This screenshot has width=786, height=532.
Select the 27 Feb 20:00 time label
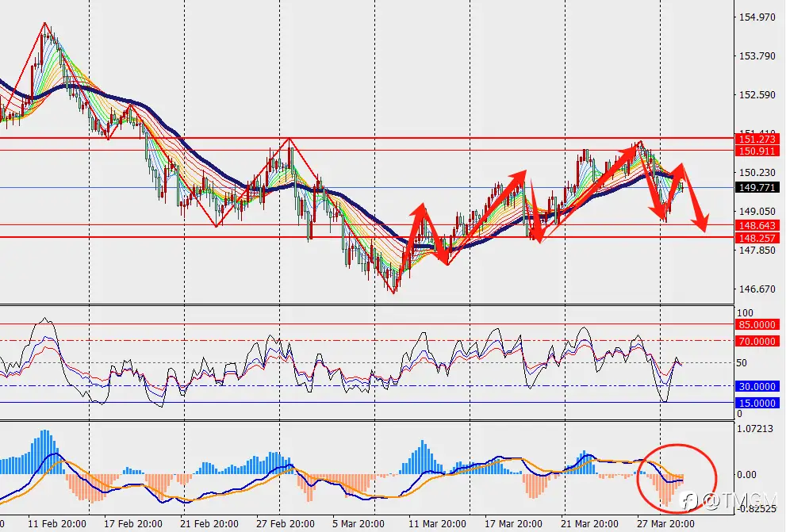click(286, 524)
